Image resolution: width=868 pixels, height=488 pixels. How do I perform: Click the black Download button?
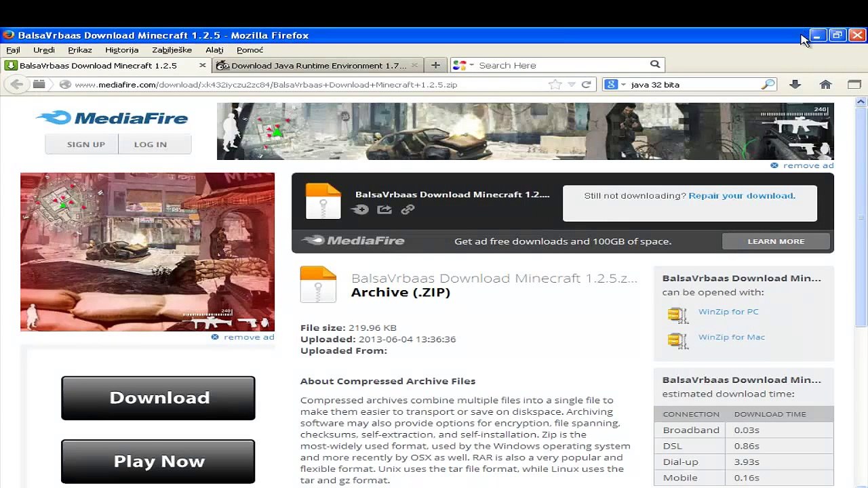[158, 398]
